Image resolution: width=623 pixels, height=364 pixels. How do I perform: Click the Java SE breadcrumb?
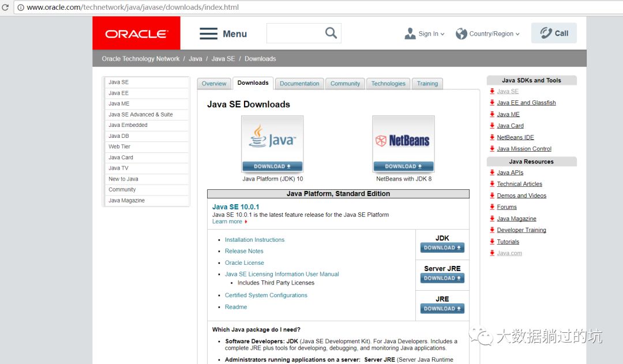point(223,58)
